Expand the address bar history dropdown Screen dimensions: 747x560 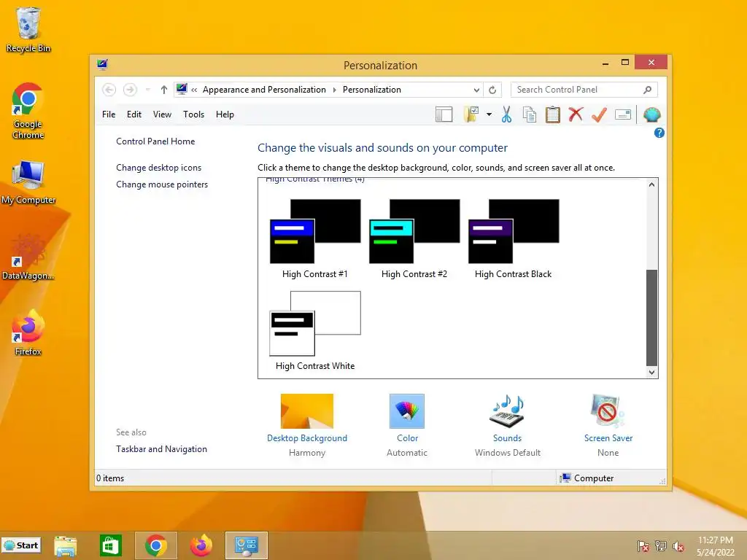tap(476, 90)
